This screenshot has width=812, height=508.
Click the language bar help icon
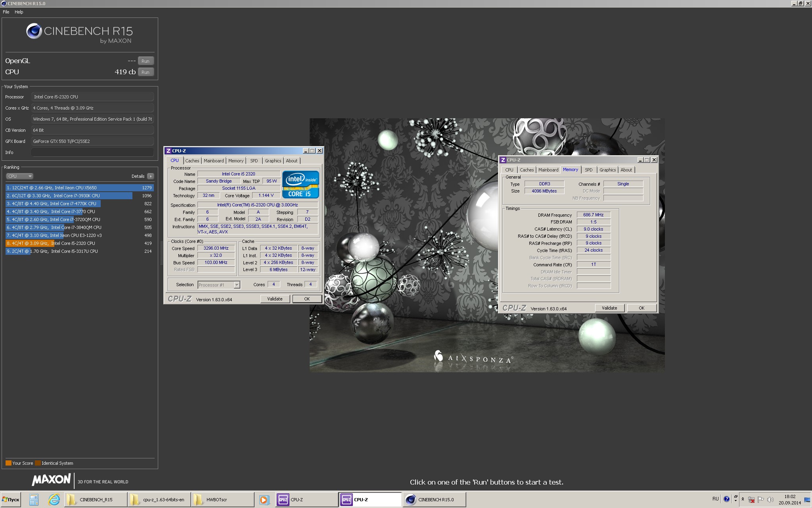coord(726,499)
